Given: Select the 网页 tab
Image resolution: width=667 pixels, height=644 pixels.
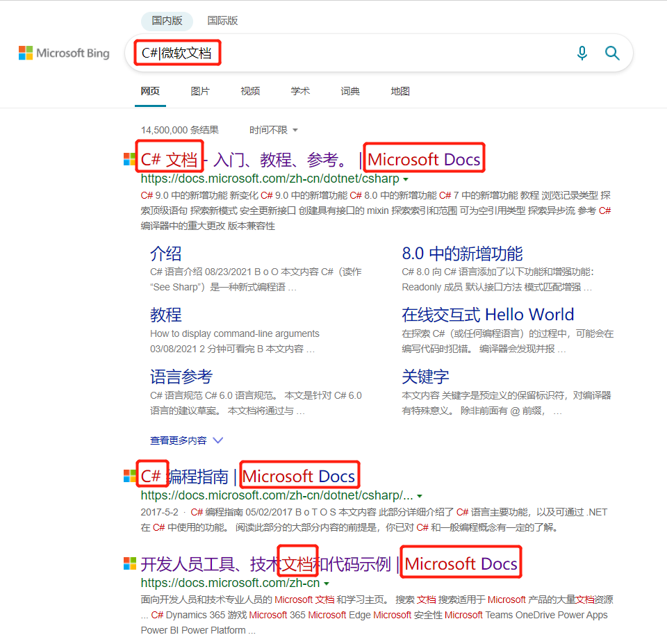Looking at the screenshot, I should point(150,91).
